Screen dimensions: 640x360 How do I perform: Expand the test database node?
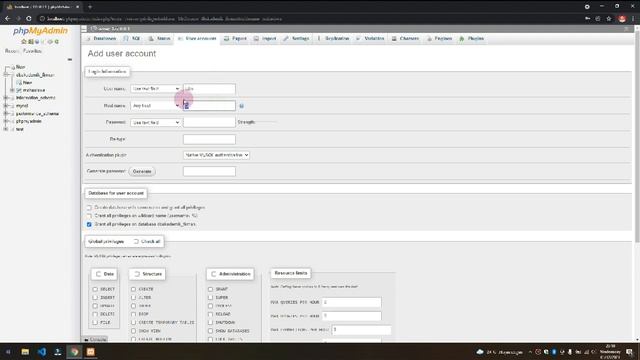pos(6,129)
